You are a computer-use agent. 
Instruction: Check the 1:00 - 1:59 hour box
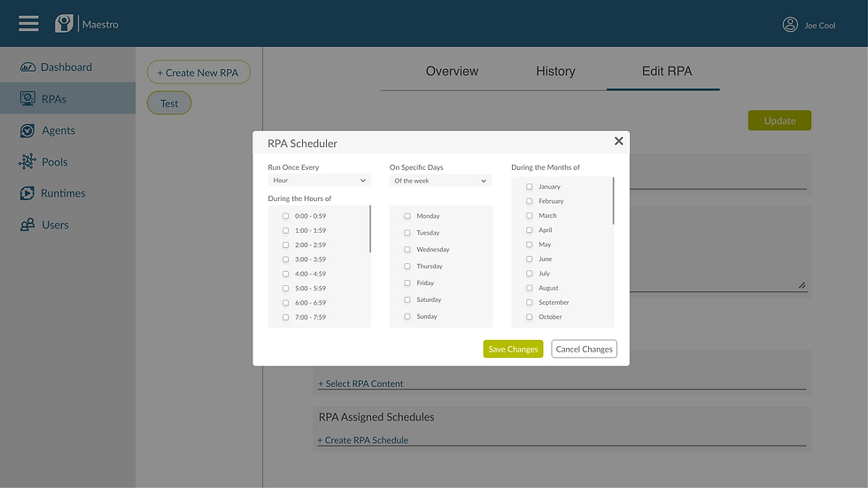coord(285,230)
